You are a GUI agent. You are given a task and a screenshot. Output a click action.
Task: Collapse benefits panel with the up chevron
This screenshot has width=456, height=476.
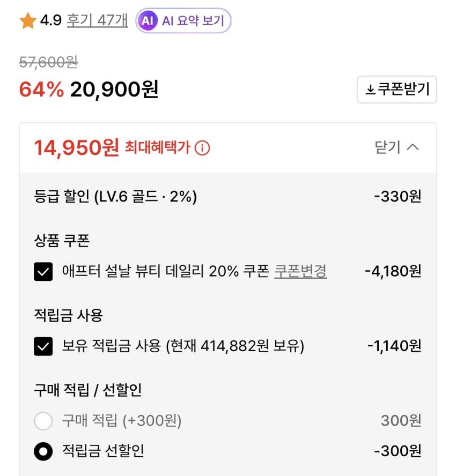click(x=413, y=147)
